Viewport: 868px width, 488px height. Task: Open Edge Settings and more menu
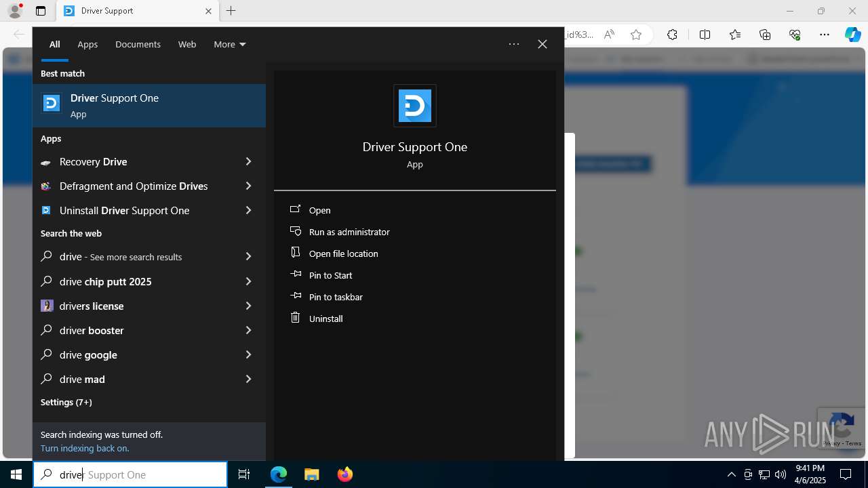coord(825,35)
